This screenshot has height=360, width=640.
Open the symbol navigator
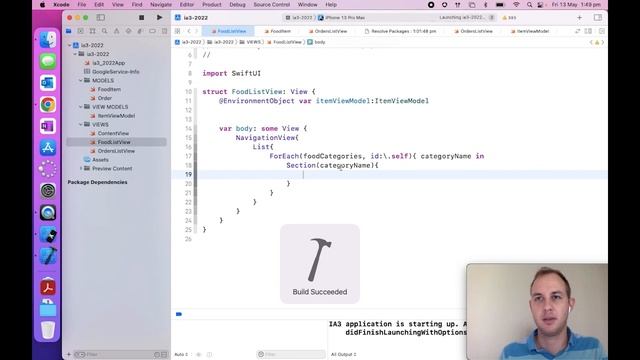pyautogui.click(x=93, y=31)
